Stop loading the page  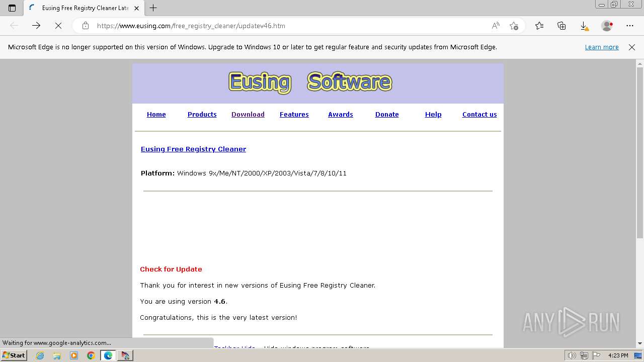(x=58, y=26)
